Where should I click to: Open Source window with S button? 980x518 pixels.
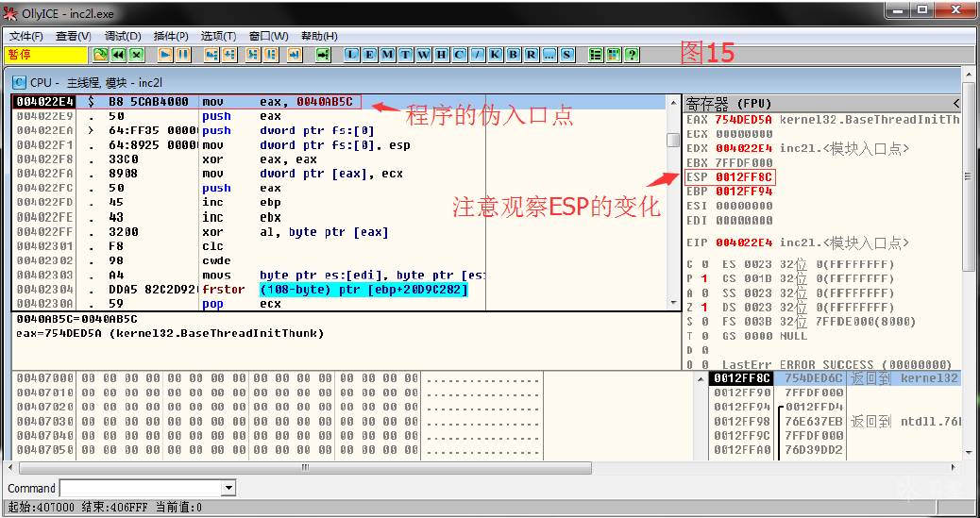click(566, 55)
